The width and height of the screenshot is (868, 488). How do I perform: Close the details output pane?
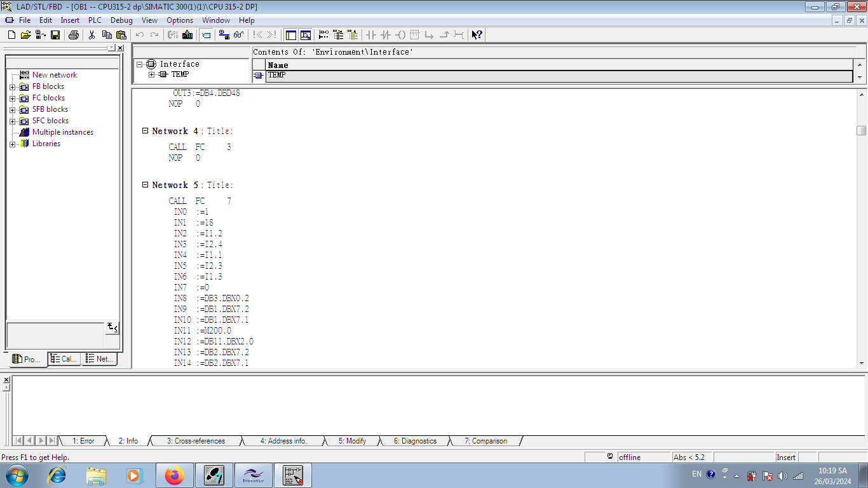6,379
